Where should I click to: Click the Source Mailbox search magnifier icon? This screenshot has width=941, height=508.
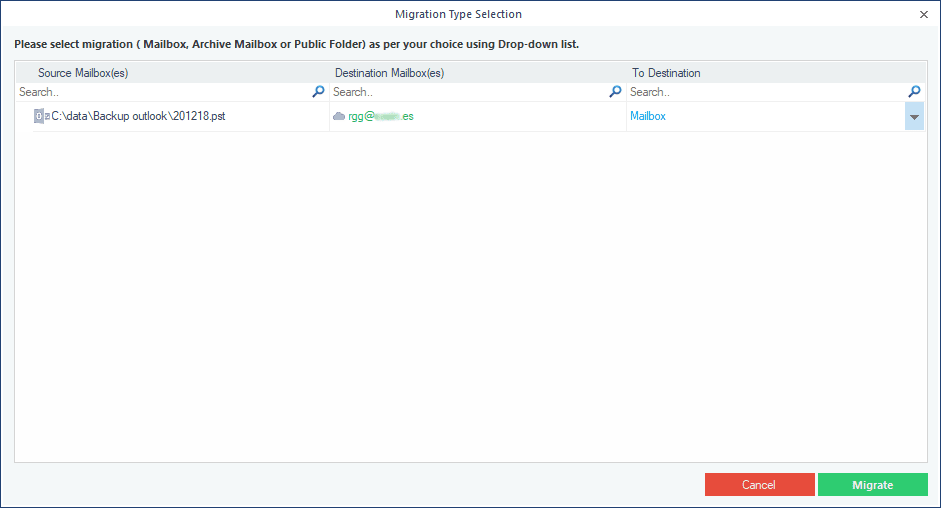pyautogui.click(x=319, y=91)
